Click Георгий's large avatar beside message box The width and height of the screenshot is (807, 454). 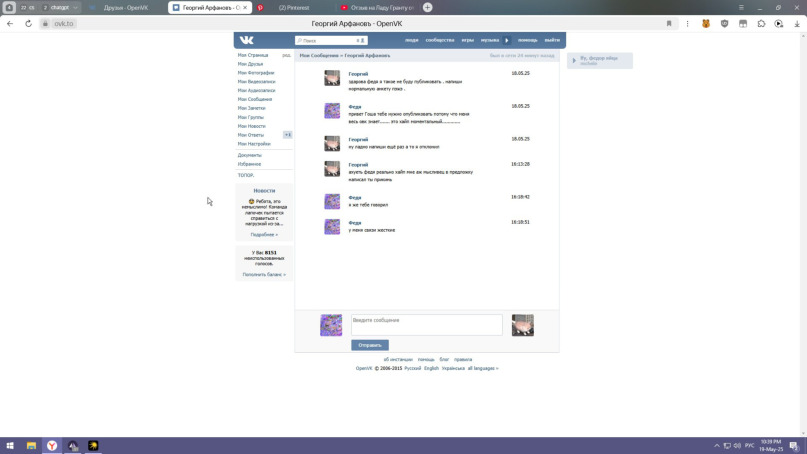point(522,325)
